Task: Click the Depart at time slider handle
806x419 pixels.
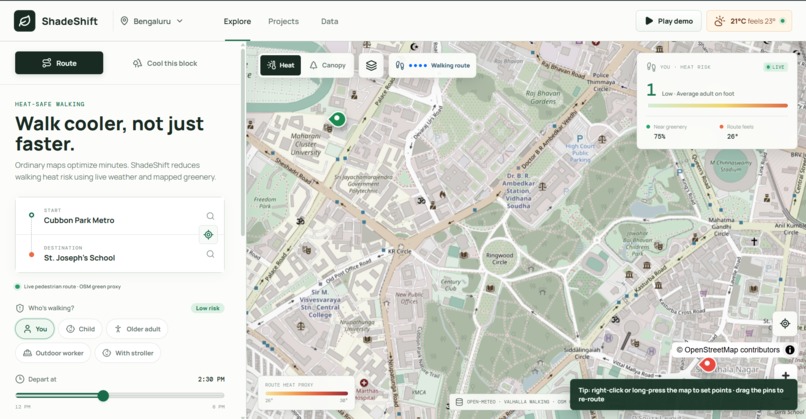Action: pos(103,395)
